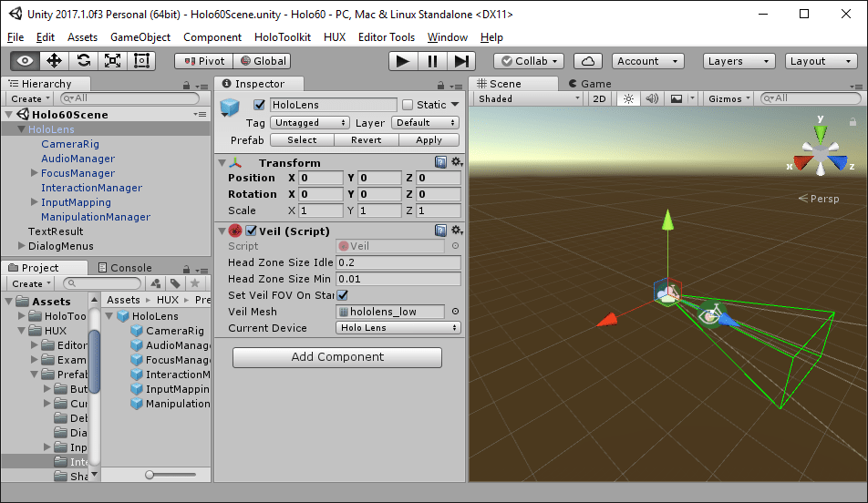Open the Current Device dropdown

pos(398,328)
